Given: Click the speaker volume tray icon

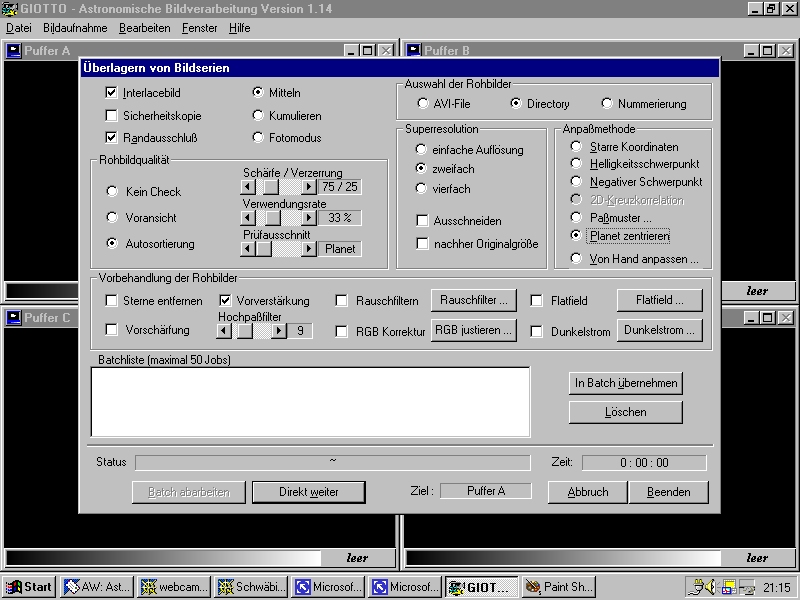Looking at the screenshot, I should click(708, 587).
